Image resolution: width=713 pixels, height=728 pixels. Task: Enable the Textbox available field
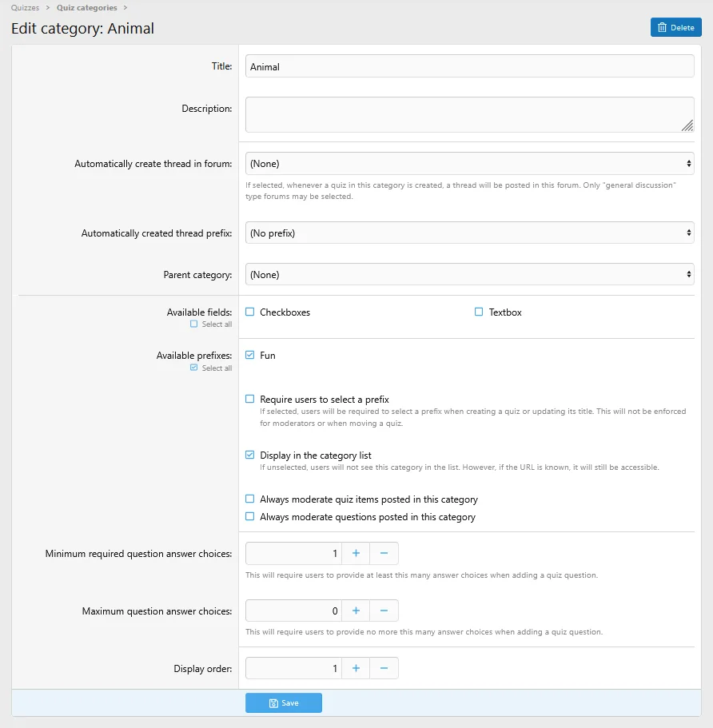tap(480, 312)
